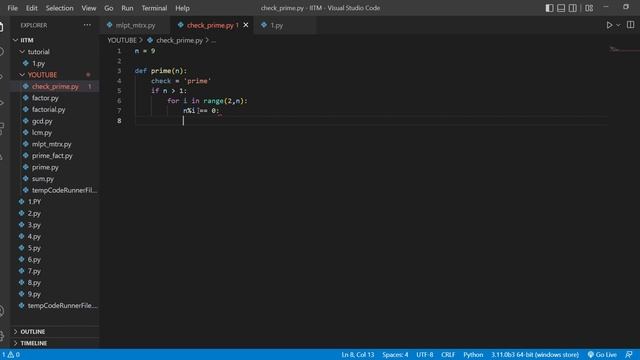
Task: Click the Ln 8, Col 13 status item
Action: coord(358,355)
